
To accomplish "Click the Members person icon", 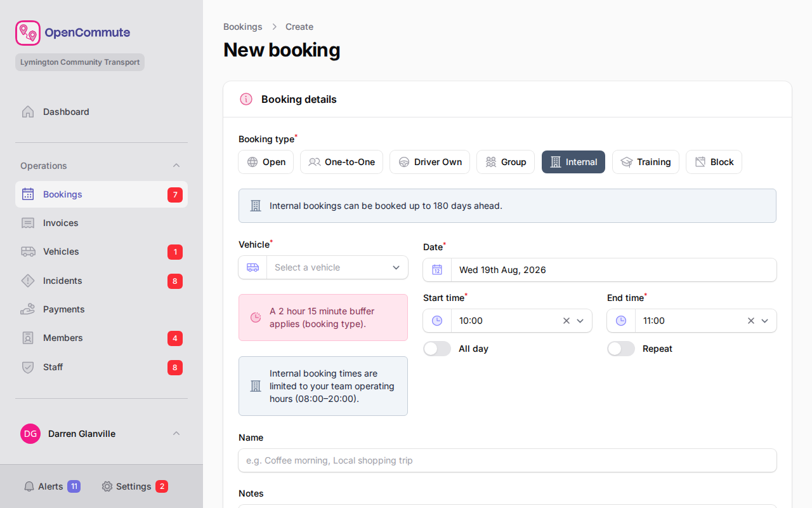I will [28, 338].
